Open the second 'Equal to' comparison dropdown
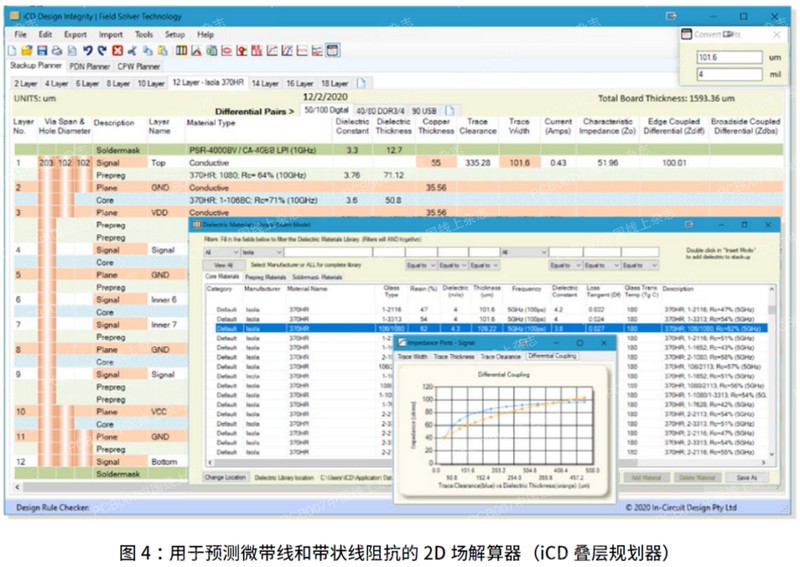 click(453, 265)
